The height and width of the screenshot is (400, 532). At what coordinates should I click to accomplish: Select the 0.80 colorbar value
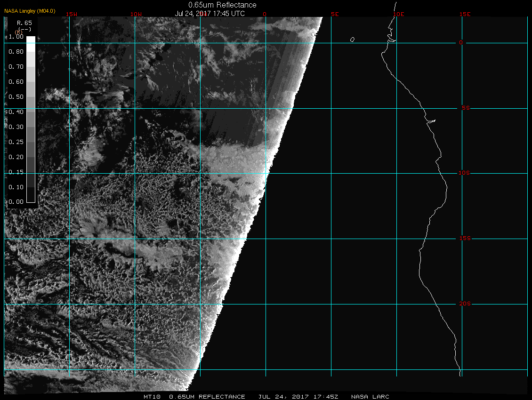pos(16,52)
